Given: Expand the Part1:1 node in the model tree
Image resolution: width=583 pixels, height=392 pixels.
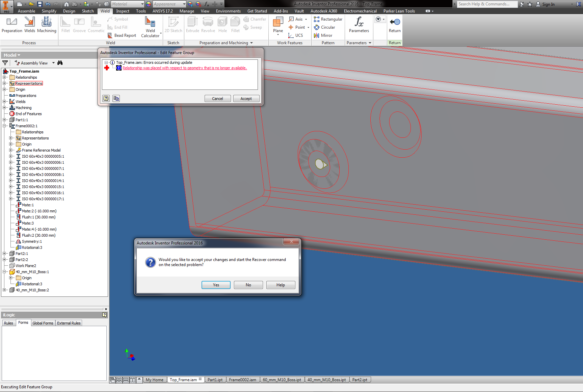Looking at the screenshot, I should (x=4, y=120).
